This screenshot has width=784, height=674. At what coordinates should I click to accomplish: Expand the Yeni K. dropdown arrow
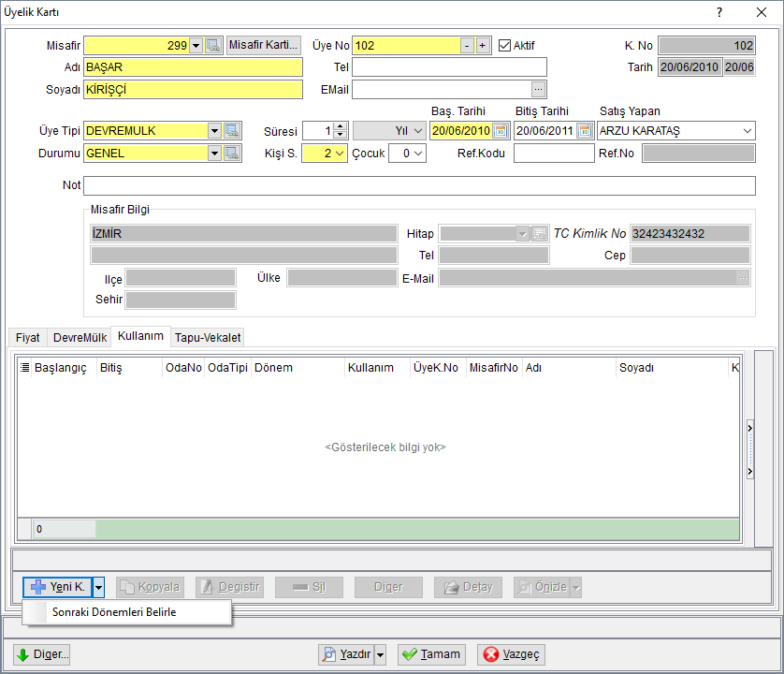click(x=98, y=587)
